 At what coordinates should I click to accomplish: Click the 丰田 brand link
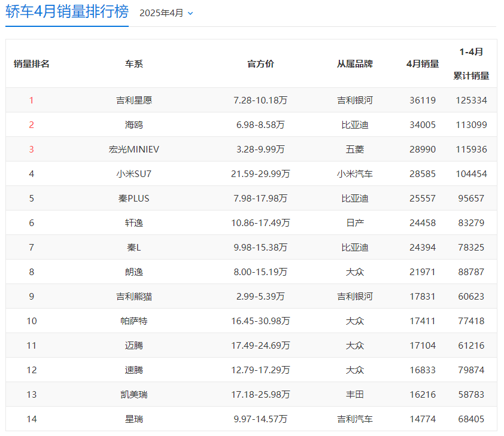click(355, 395)
